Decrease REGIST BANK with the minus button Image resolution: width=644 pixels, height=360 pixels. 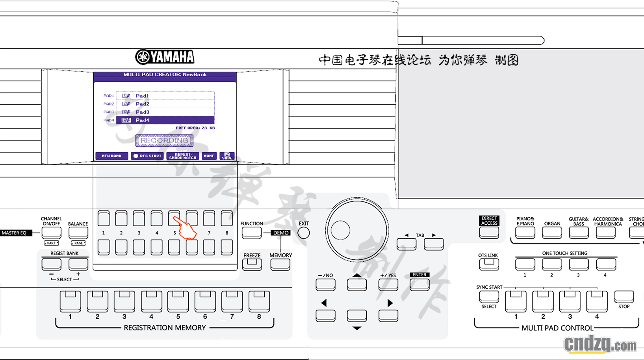point(51,264)
